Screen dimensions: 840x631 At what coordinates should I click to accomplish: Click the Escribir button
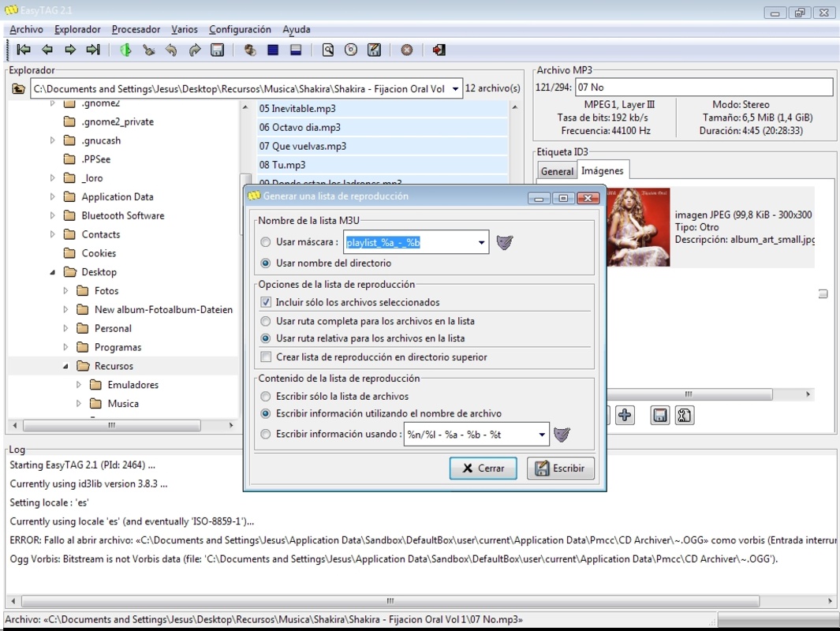point(560,469)
